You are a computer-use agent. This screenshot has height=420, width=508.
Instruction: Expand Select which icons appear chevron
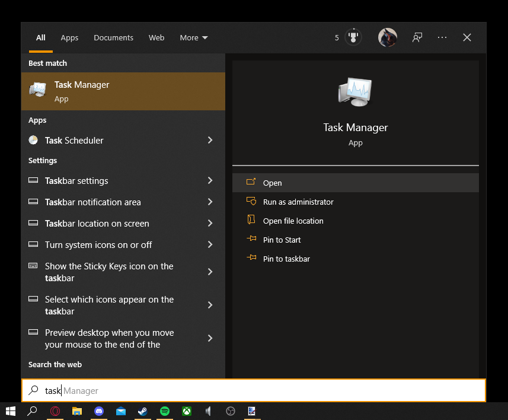coord(210,305)
